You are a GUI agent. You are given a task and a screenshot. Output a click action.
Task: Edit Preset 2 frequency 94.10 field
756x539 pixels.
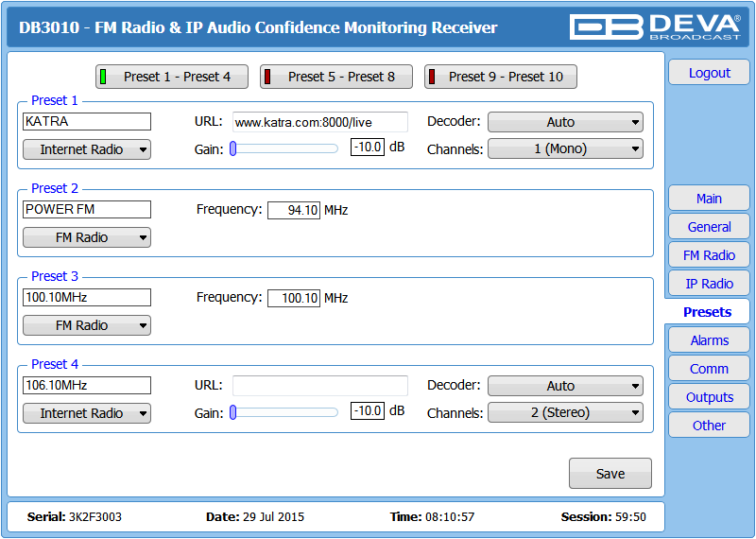coord(294,210)
